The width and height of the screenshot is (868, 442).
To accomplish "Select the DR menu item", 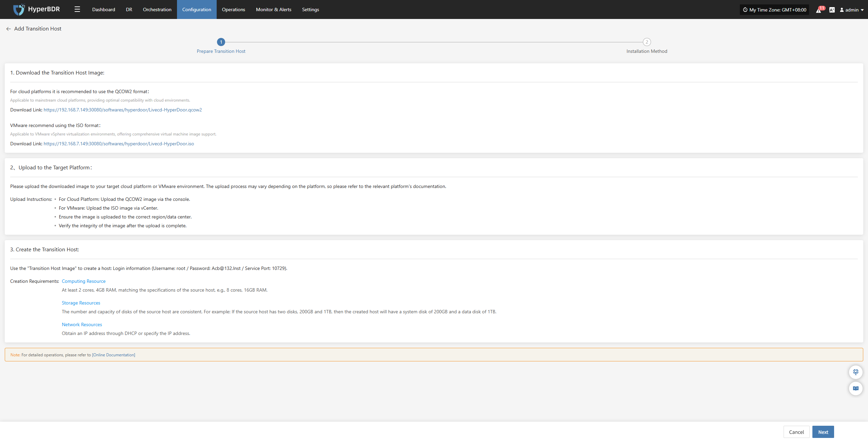I will pos(129,9).
